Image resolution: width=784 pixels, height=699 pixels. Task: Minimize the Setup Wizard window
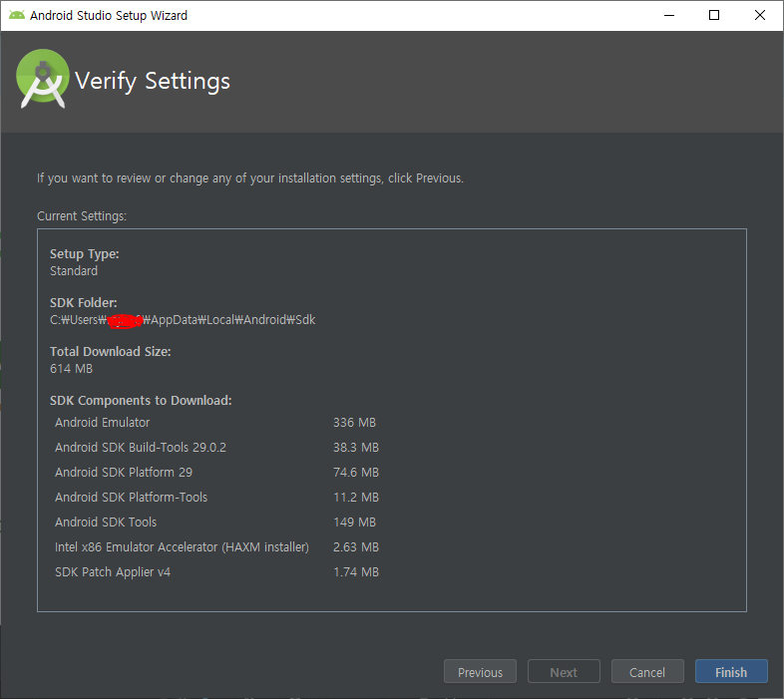pyautogui.click(x=669, y=16)
